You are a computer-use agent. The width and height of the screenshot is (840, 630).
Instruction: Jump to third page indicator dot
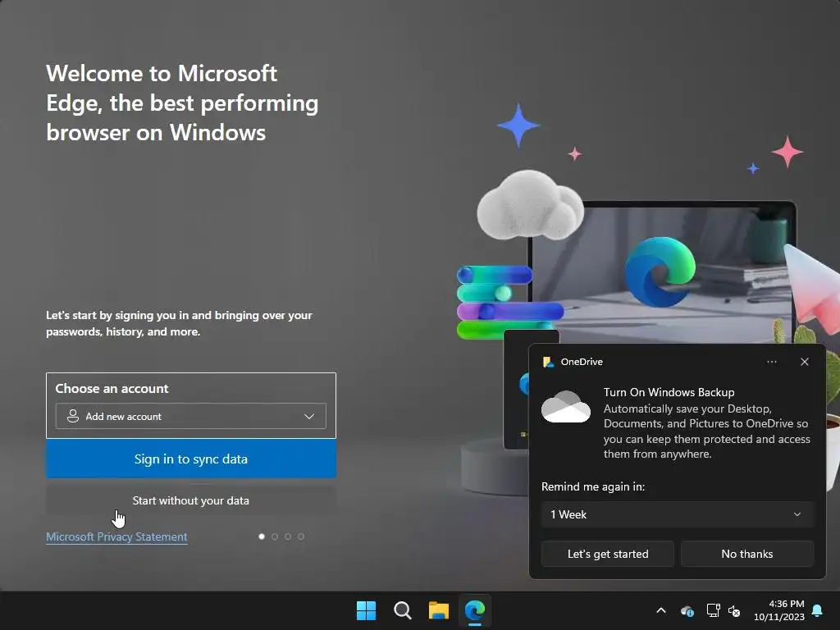tap(288, 536)
